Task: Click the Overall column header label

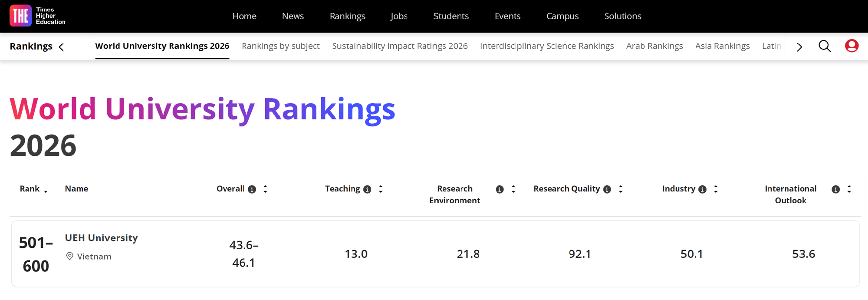Action: click(x=230, y=189)
